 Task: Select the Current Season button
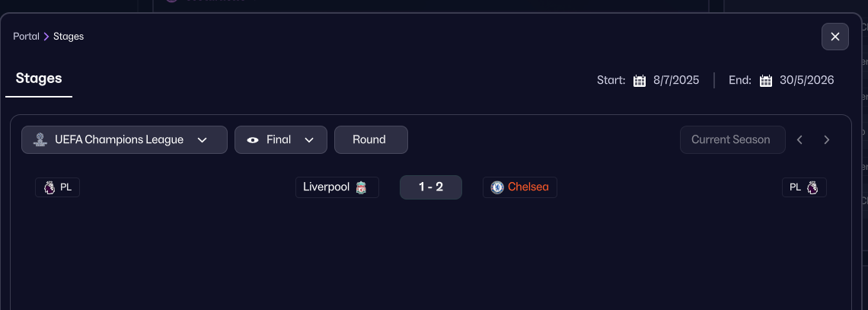click(x=732, y=140)
